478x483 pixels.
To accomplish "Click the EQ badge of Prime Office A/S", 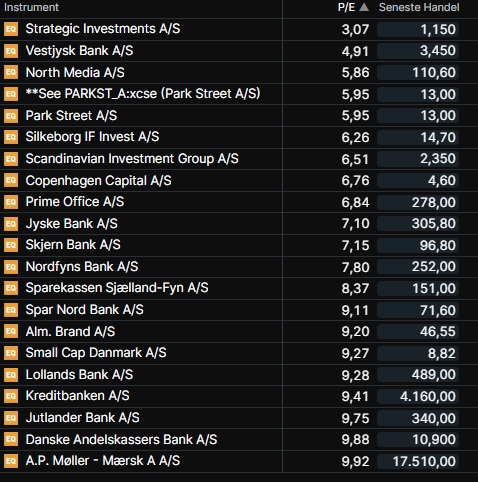I will tap(11, 202).
